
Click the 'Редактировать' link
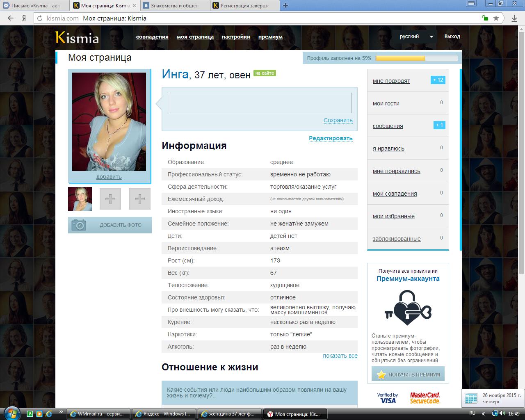[331, 138]
